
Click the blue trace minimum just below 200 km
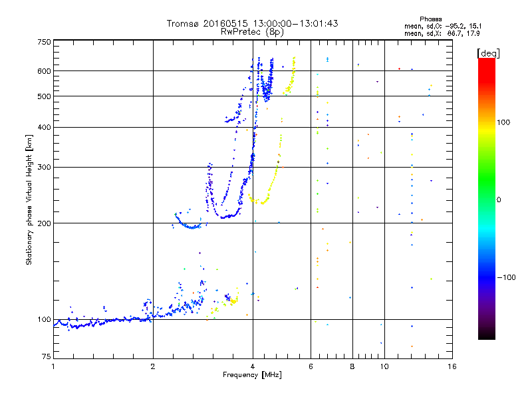[x=192, y=227]
